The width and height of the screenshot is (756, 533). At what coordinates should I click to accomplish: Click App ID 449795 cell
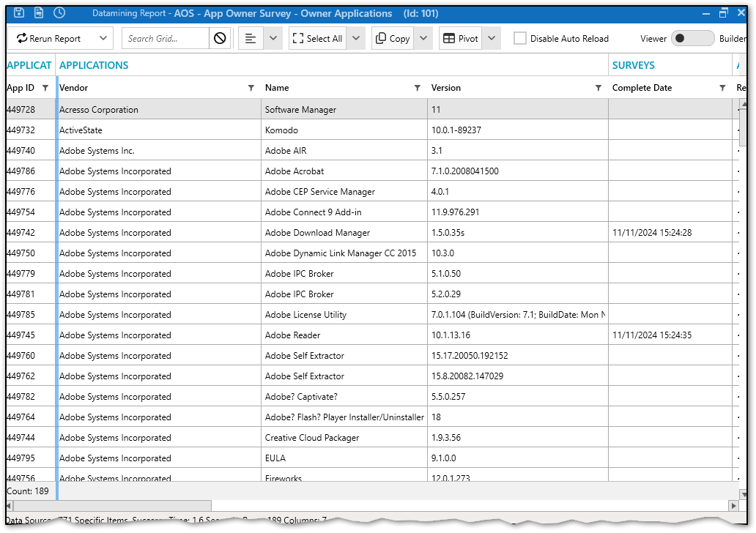pos(30,458)
